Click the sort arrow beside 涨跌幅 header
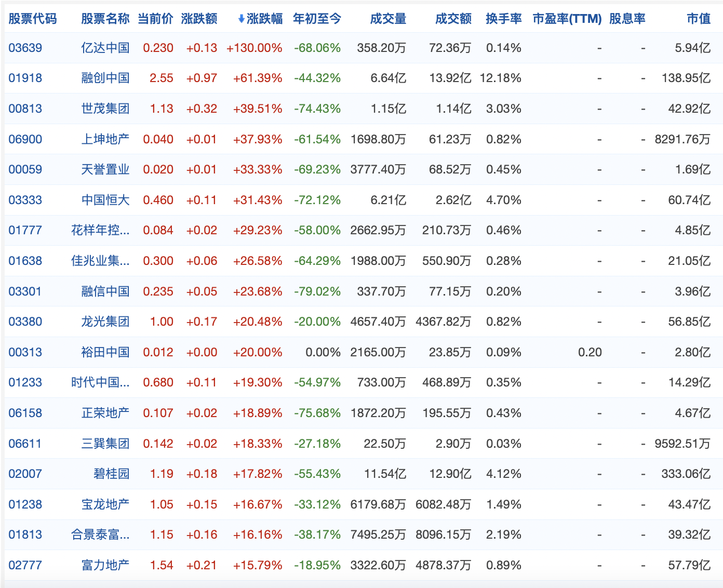The width and height of the screenshot is (723, 588). (x=241, y=19)
